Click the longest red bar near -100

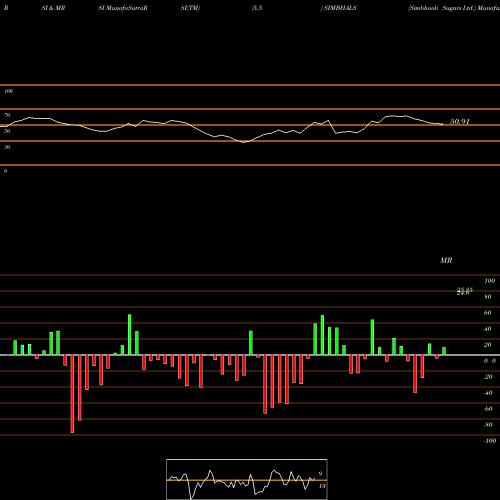click(72, 394)
